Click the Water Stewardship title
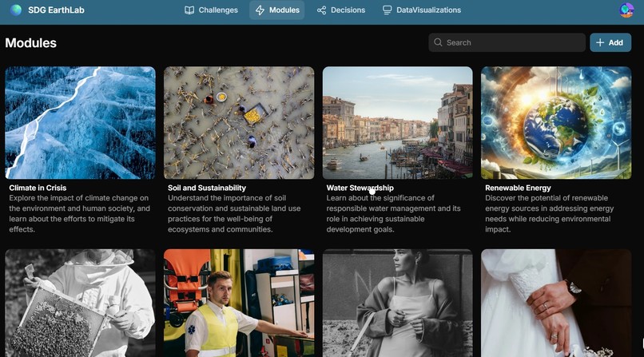644x357 pixels. click(360, 188)
